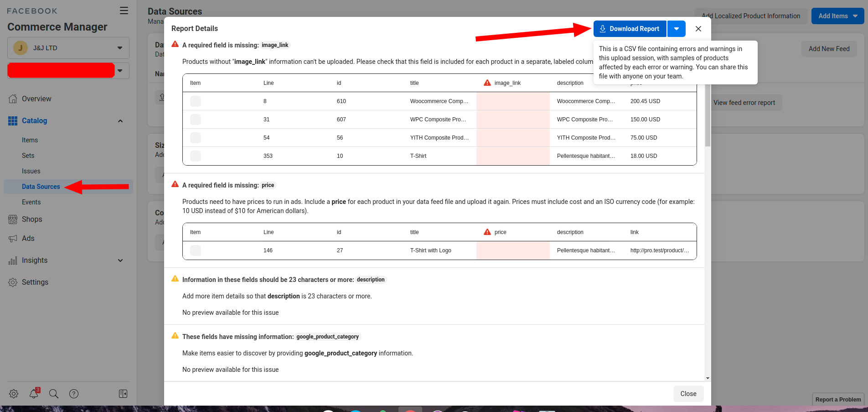Click yellow warning icon for description length
The width and height of the screenshot is (868, 412).
point(175,279)
